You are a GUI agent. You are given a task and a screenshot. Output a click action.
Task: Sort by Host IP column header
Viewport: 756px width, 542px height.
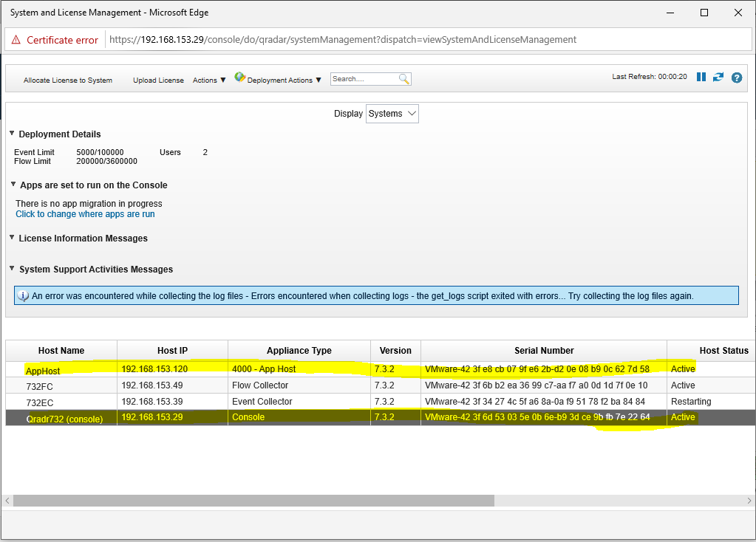coord(173,351)
